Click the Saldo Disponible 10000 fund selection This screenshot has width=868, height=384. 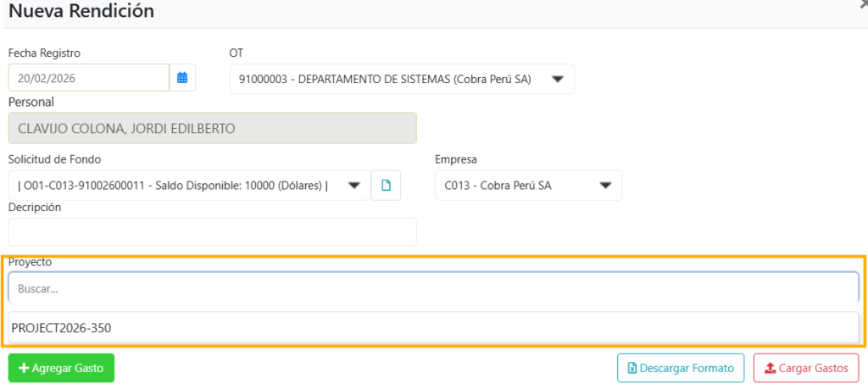pyautogui.click(x=173, y=186)
